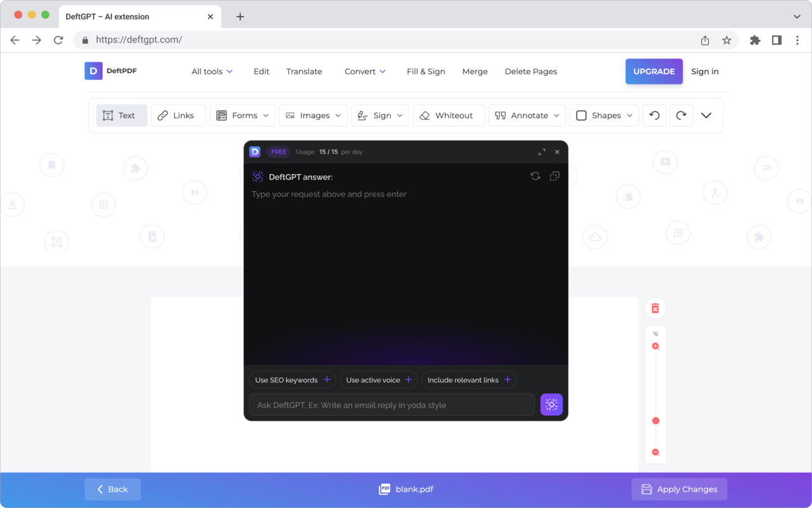Reload the page
The height and width of the screenshot is (508, 812).
[x=58, y=40]
